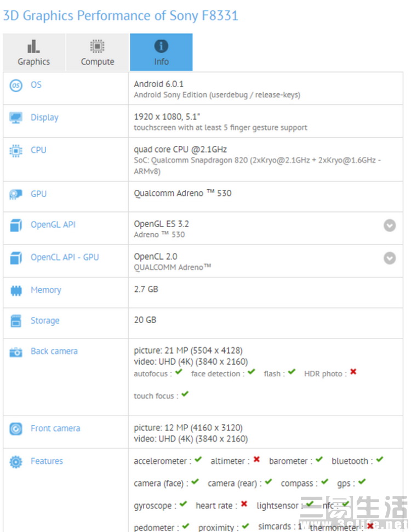The width and height of the screenshot is (411, 532).
Task: Click the GPU label
Action: coord(38,194)
